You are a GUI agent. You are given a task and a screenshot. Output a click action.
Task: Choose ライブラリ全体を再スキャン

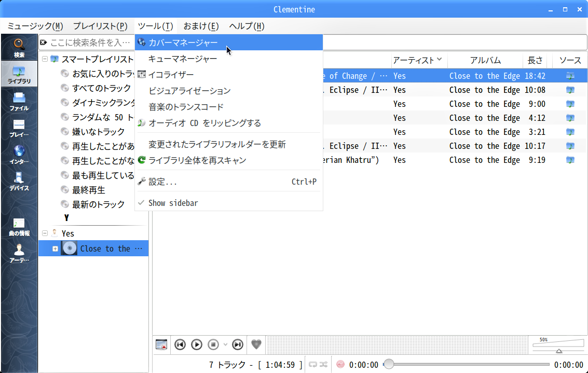point(229,160)
